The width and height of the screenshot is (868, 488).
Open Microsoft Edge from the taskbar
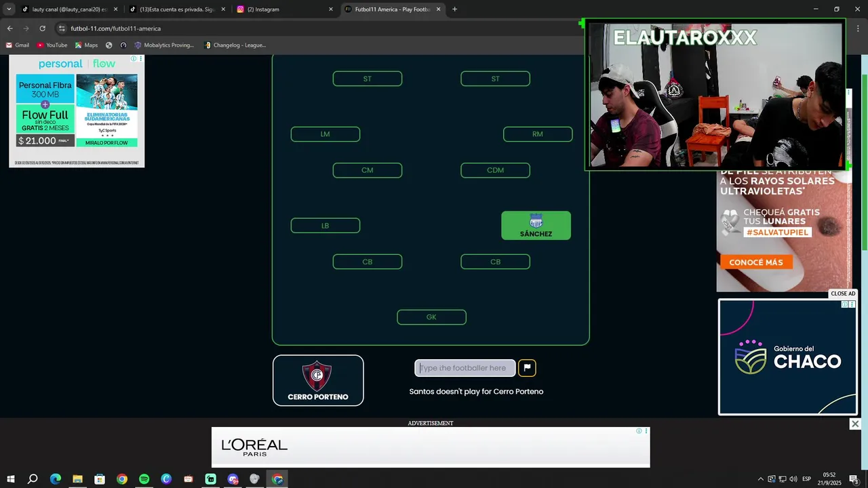click(x=56, y=479)
